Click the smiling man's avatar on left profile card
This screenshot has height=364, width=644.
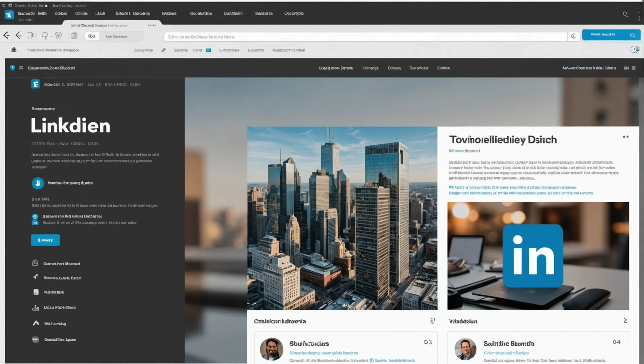(271, 349)
